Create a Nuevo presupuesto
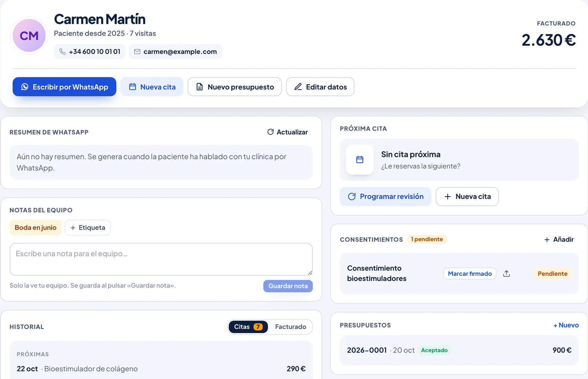This screenshot has height=379, width=588. [234, 87]
